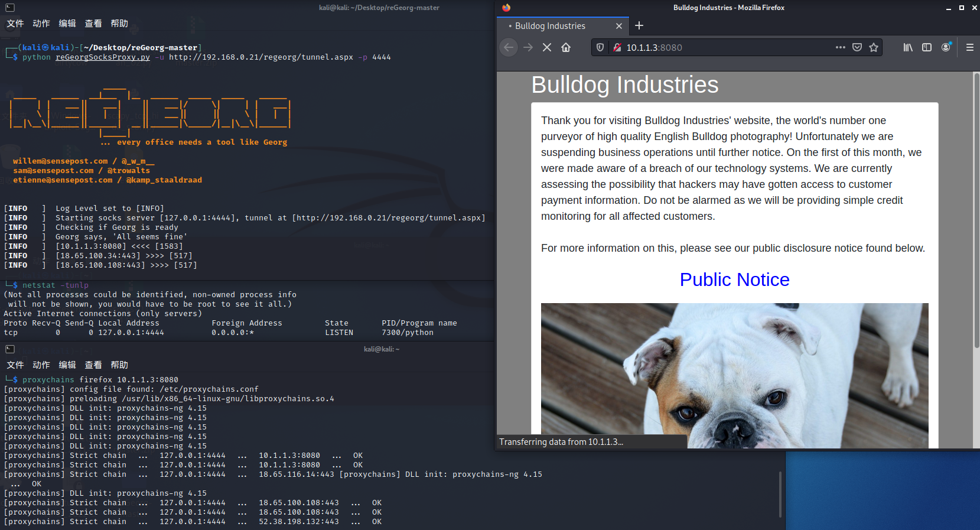Screen dimensions: 980x530
Task: Click reGeorgSocksProxy.py in the command line
Action: coord(103,57)
